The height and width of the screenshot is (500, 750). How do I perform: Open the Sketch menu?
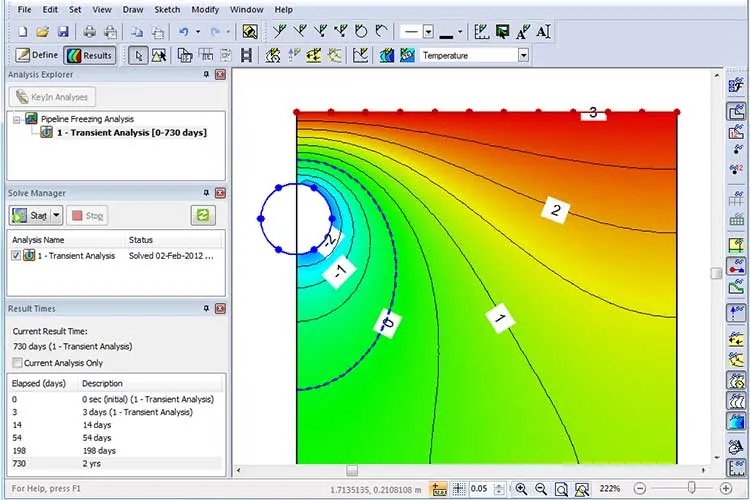(167, 10)
